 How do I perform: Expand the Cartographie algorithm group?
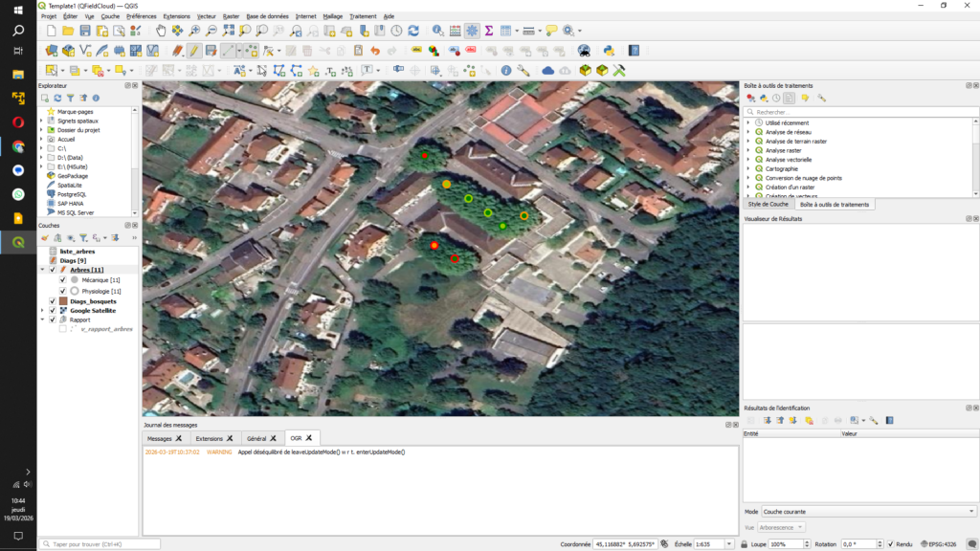point(748,168)
